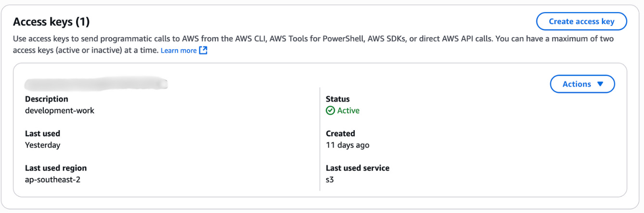
Task: Click the Status field label
Action: click(338, 99)
